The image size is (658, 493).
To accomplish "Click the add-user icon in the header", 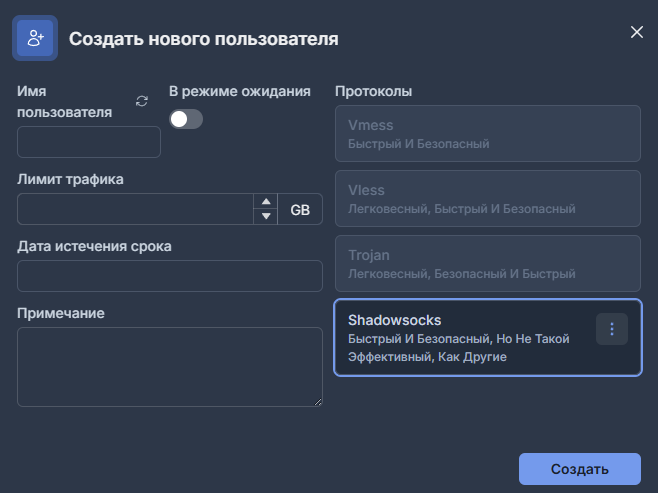I will pyautogui.click(x=35, y=39).
